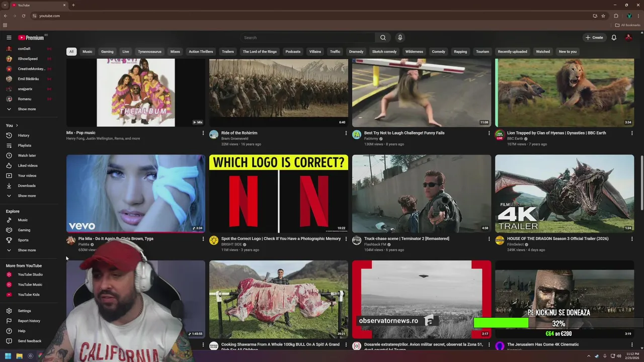Explore the Sports category
This screenshot has height=362, width=644.
[23, 240]
